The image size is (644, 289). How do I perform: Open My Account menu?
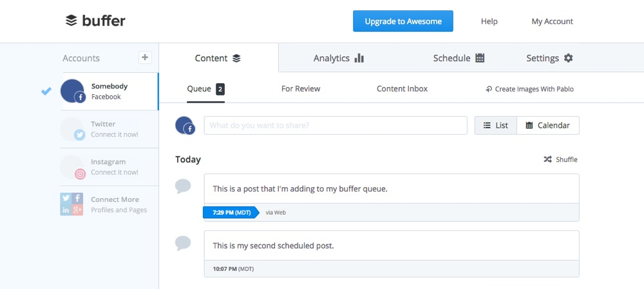(552, 21)
